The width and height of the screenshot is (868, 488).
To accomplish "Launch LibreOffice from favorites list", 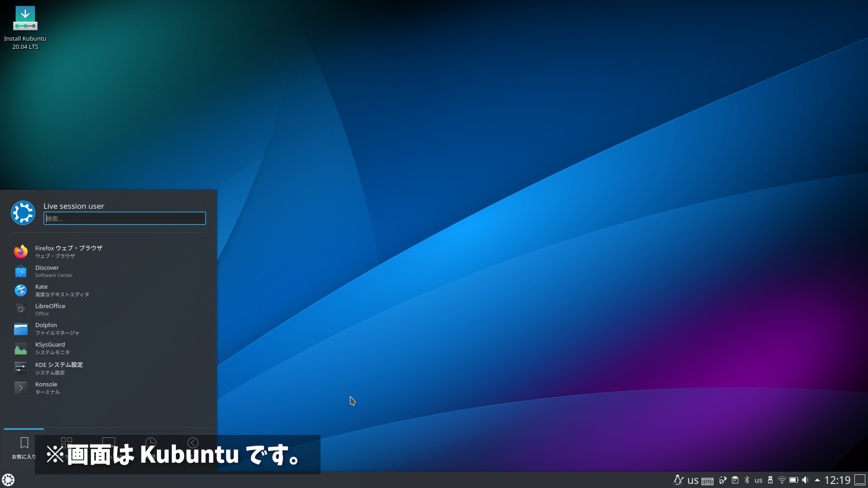I will coord(50,310).
